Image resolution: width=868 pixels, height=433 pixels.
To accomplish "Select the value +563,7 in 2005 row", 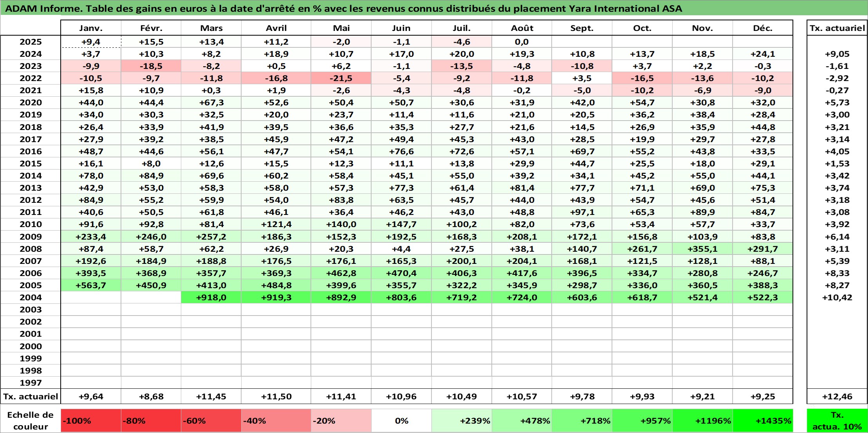I will click(91, 285).
